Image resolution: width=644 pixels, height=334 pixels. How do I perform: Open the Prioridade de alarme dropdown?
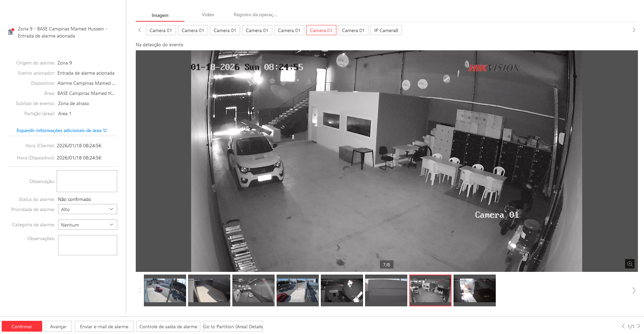[x=87, y=209]
